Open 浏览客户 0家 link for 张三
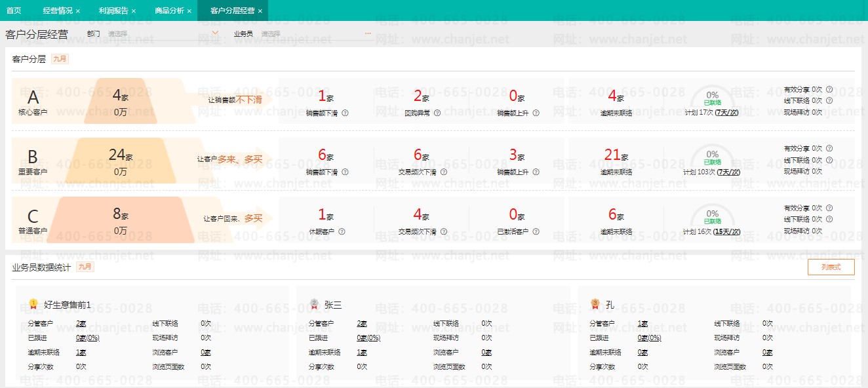Viewport: 868px width, 388px height. click(486, 352)
